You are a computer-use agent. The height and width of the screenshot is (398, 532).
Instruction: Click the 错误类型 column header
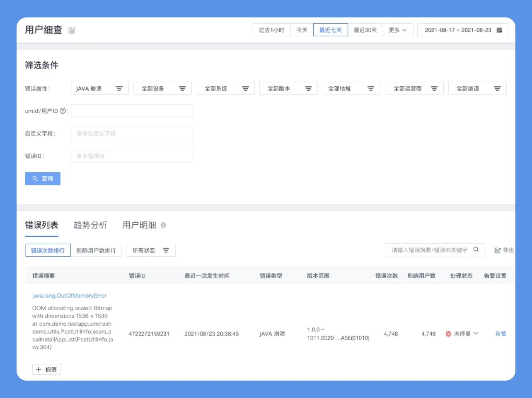point(271,276)
